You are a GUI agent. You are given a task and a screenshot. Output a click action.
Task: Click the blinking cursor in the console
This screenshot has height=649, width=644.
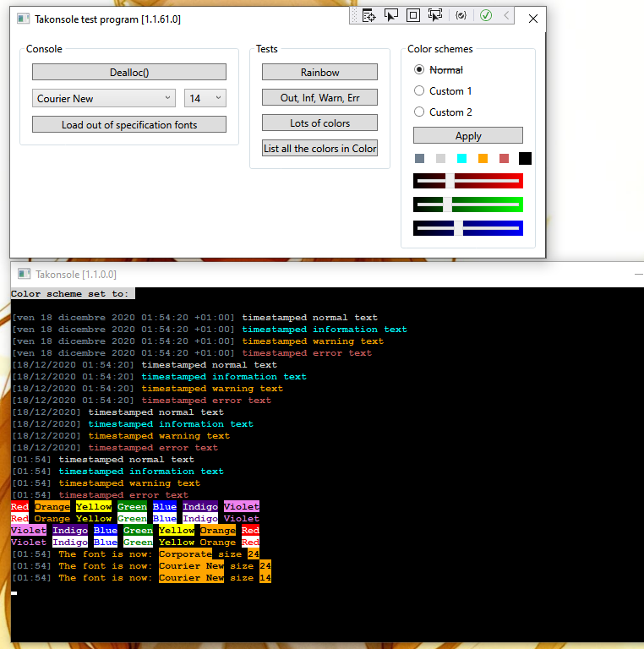14,593
